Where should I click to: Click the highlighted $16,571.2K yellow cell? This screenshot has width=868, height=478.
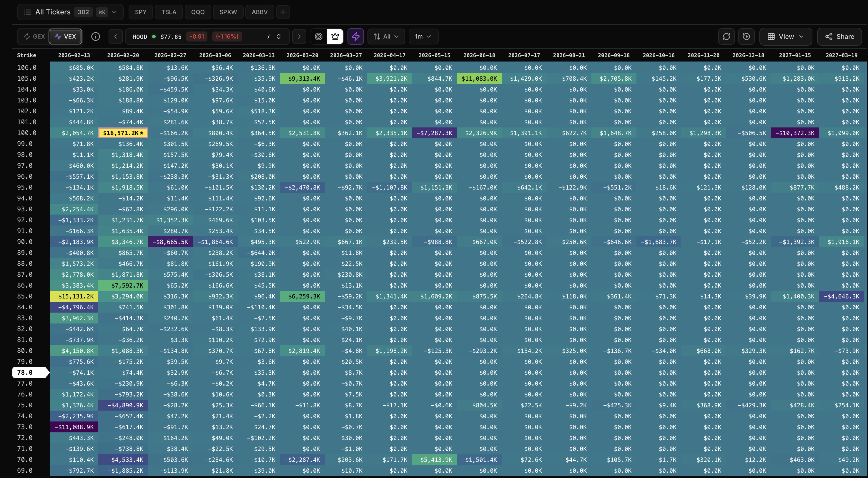[123, 133]
